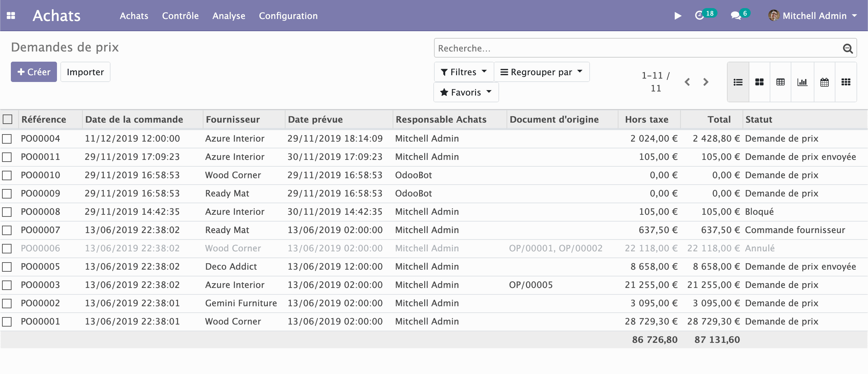Switch to the kanban view

(759, 82)
